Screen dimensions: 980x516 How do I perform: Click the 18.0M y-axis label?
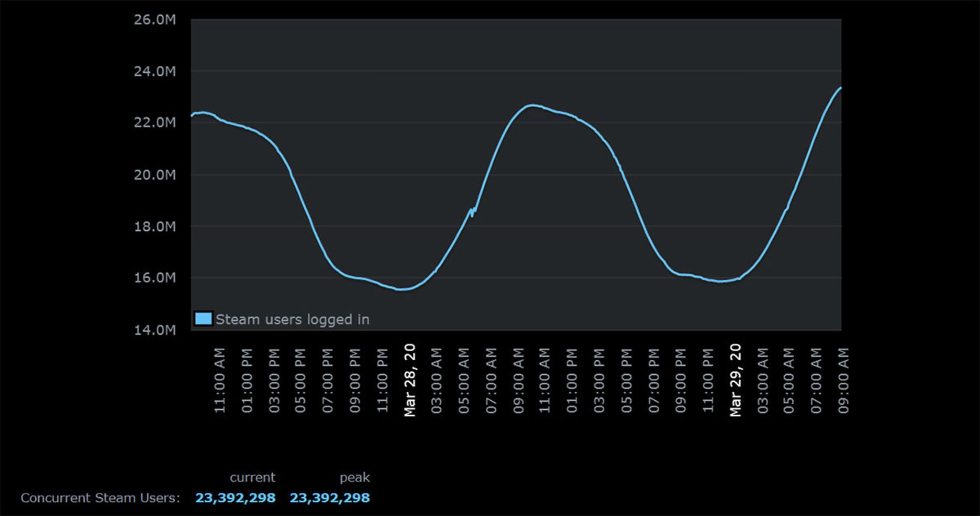[x=155, y=227]
